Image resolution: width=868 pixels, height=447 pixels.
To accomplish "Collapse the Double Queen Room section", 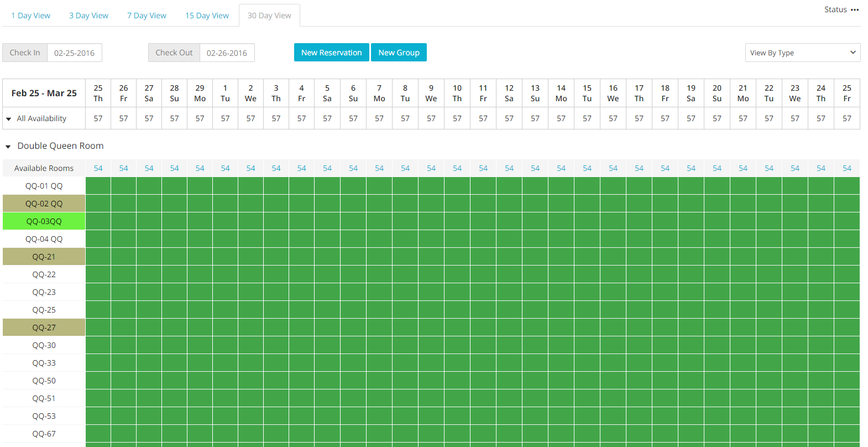I will [x=8, y=147].
